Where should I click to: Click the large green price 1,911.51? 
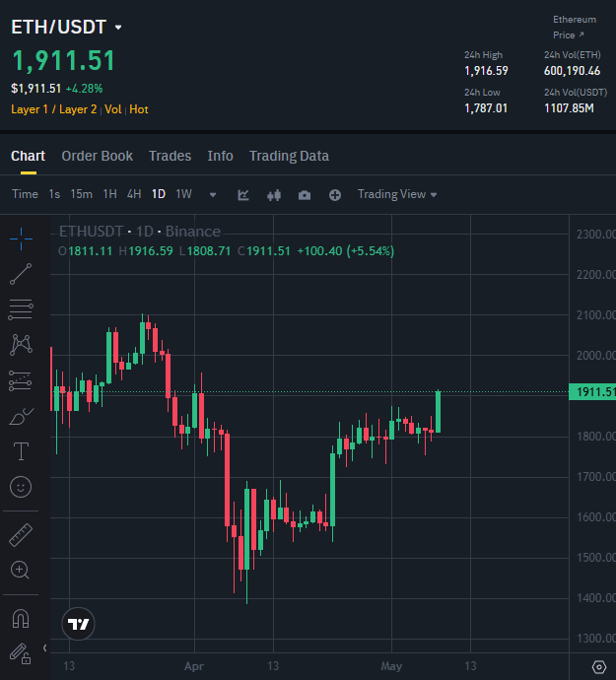click(63, 61)
